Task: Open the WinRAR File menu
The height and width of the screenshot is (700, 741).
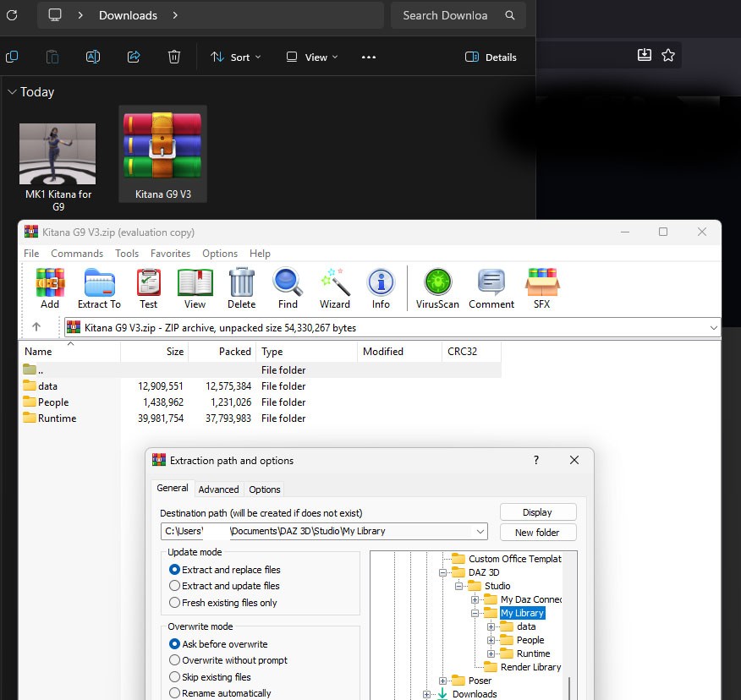Action: point(31,253)
